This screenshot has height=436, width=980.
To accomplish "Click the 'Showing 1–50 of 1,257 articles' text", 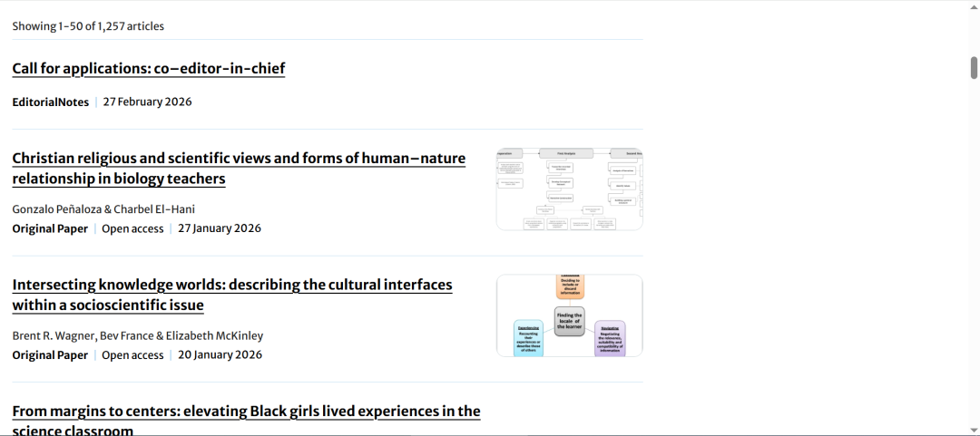I will pos(88,26).
